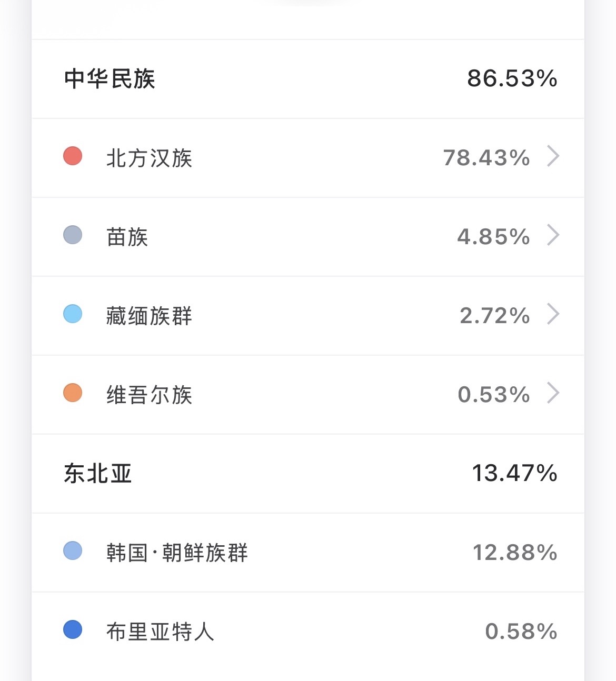Select the 韩国·朝鲜族群 entry

[x=177, y=553]
